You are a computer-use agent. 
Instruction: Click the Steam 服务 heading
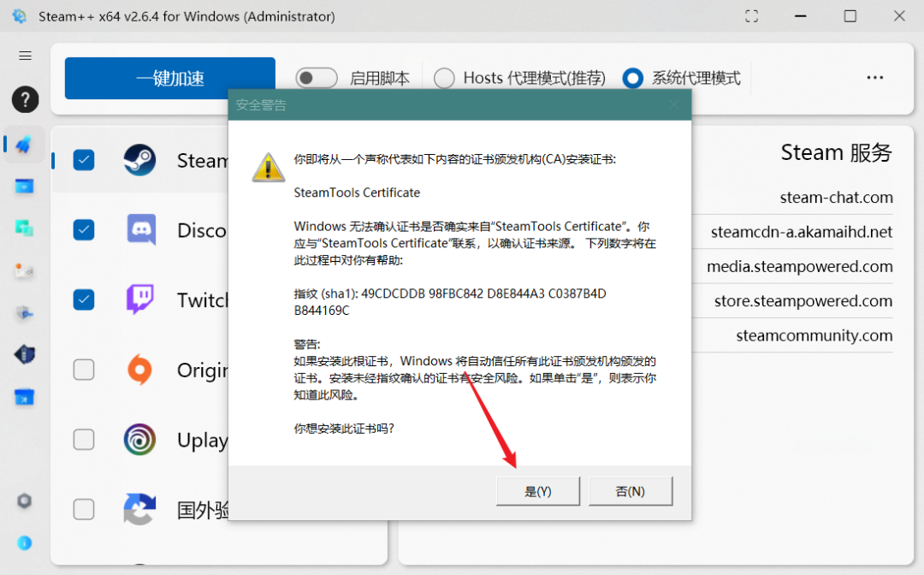pos(836,152)
